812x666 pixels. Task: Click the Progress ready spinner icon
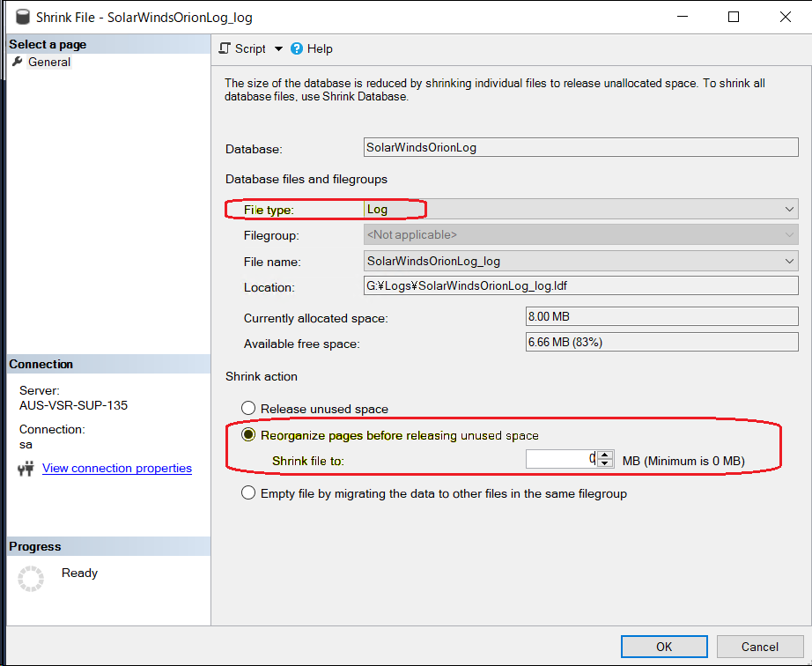31,579
